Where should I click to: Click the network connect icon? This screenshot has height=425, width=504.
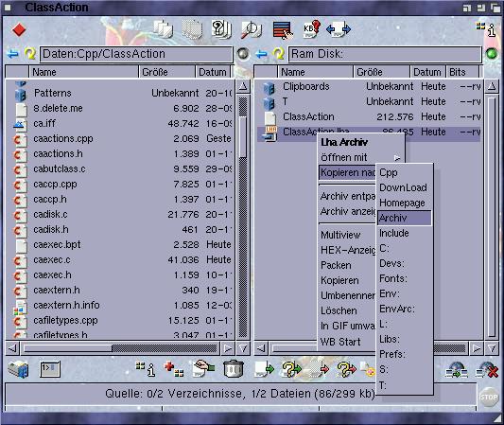[457, 370]
